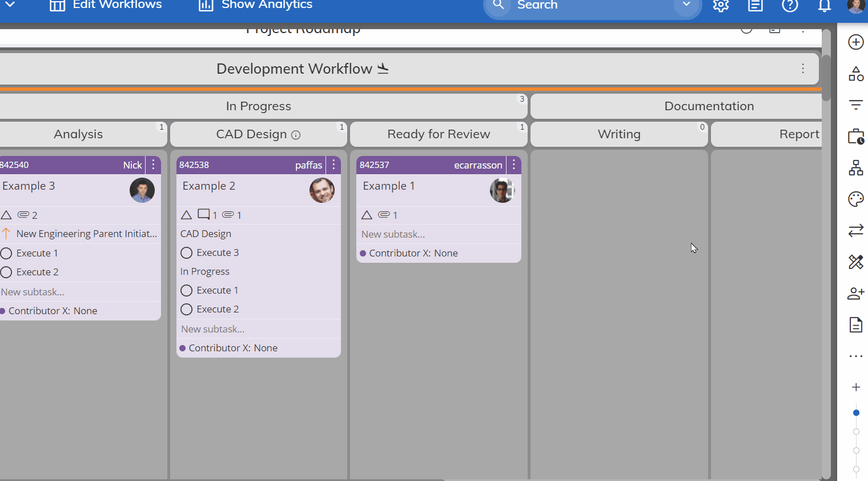
Task: Click Edit Workflows in top bar
Action: coord(106,5)
